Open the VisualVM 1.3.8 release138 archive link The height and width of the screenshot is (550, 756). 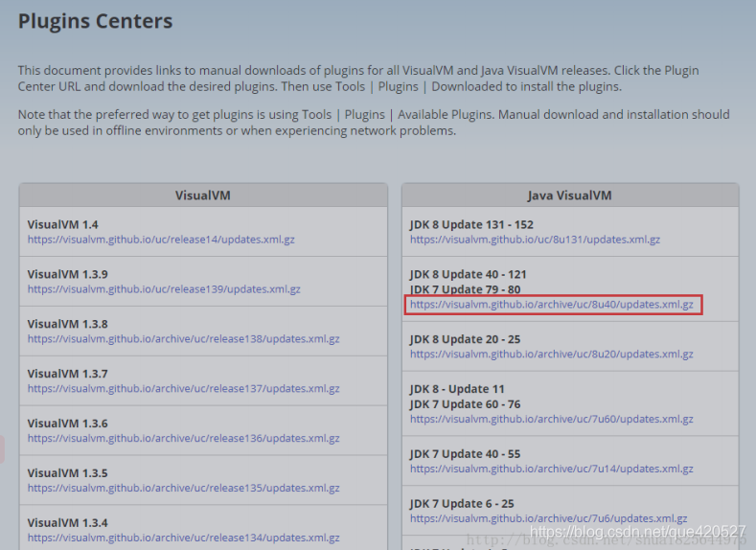[184, 339]
